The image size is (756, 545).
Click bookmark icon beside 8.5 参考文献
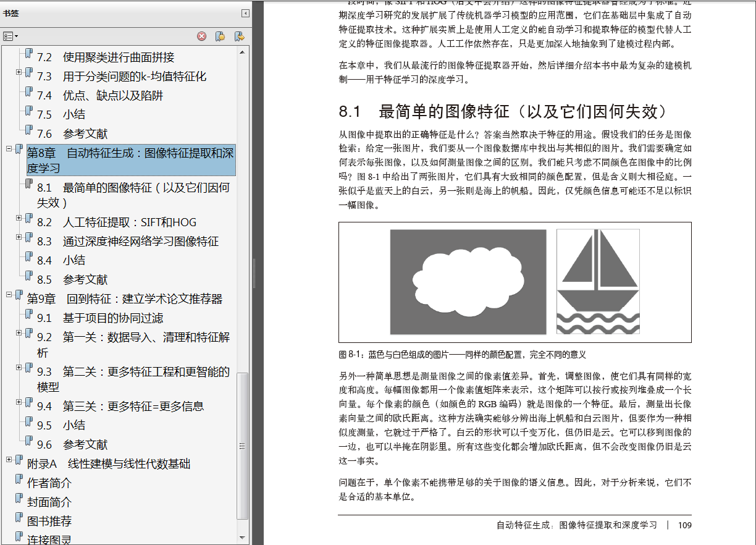pos(28,276)
